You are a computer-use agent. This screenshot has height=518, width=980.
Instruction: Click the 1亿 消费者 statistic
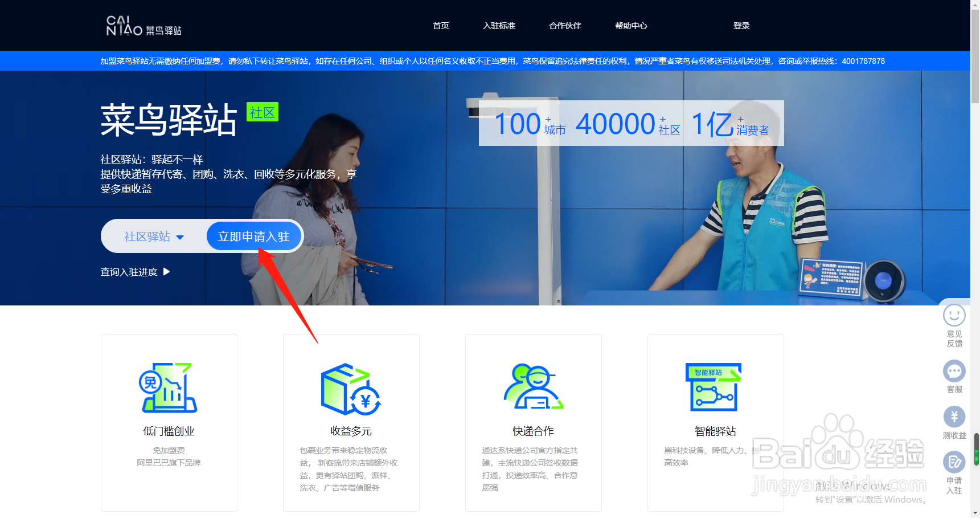point(730,124)
